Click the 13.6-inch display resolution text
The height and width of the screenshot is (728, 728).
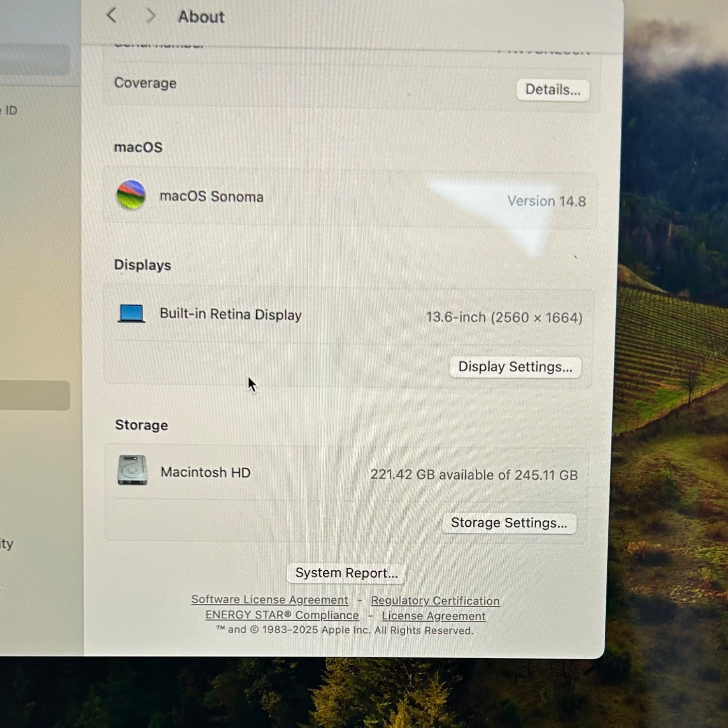[x=504, y=317]
